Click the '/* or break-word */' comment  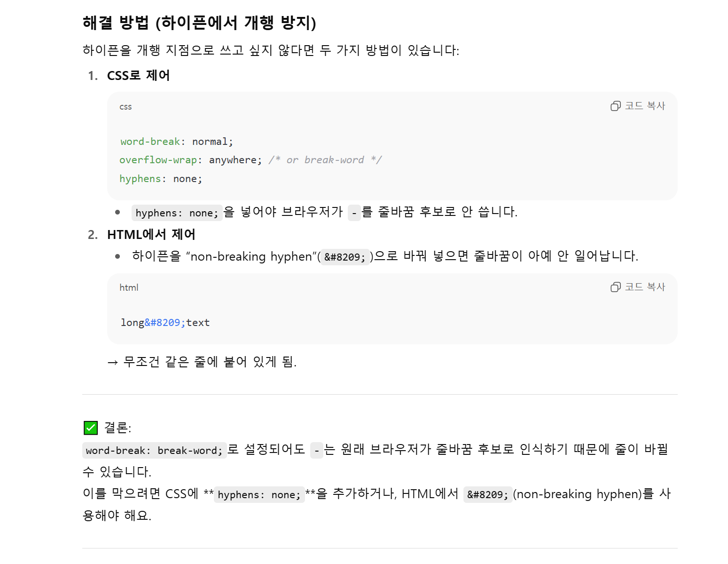(x=325, y=160)
